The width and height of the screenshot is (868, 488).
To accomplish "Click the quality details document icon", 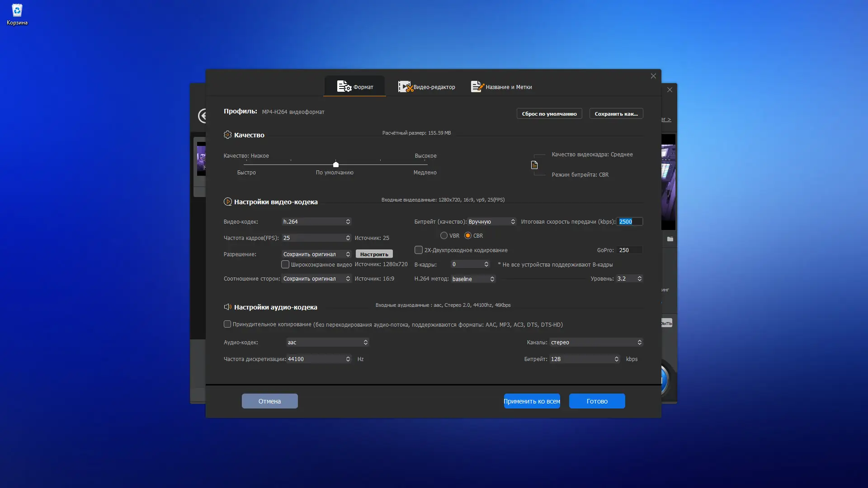I will (534, 165).
